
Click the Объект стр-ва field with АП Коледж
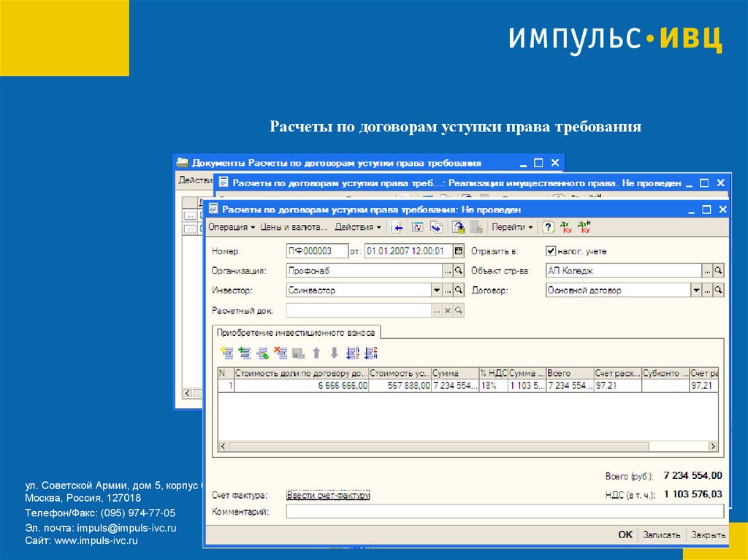(x=624, y=270)
